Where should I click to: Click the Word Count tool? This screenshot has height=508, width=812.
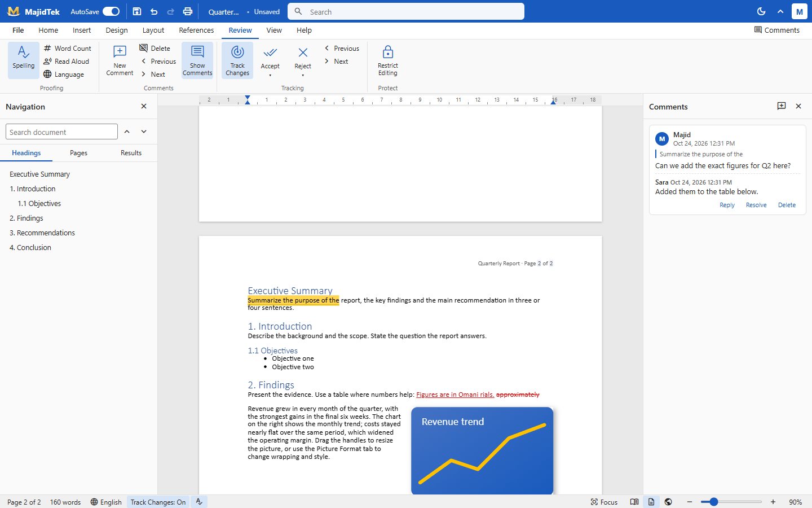68,49
